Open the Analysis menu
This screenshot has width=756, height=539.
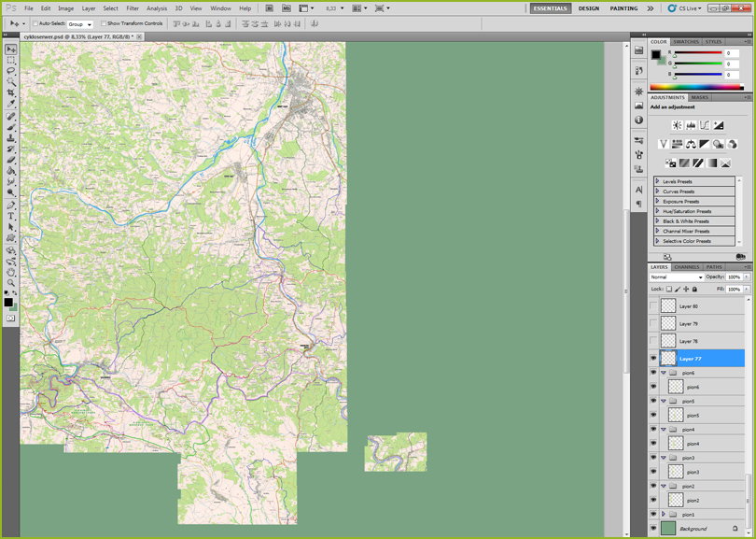[157, 8]
